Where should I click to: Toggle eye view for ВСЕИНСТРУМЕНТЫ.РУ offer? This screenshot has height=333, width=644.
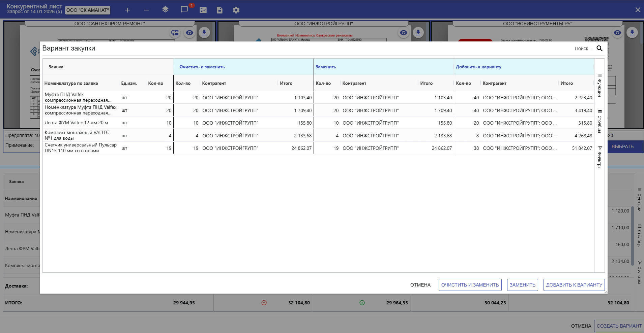tap(617, 33)
